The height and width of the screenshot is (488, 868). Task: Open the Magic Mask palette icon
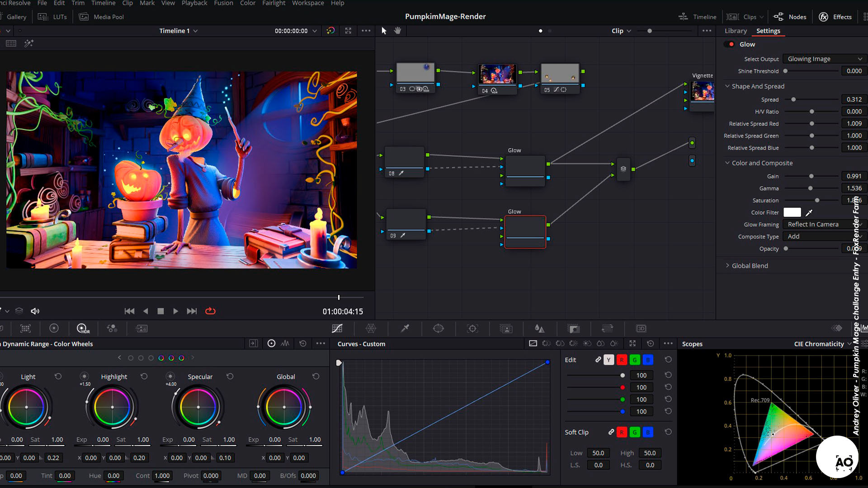click(506, 328)
